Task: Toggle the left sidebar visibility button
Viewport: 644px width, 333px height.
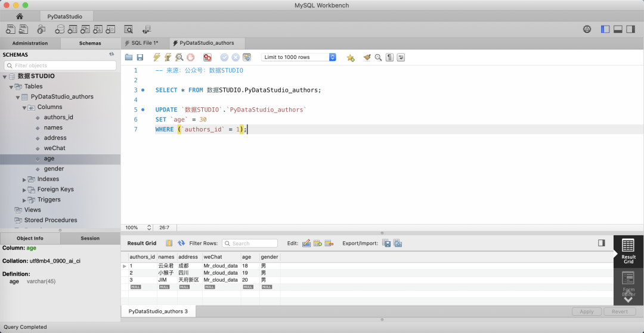Action: [605, 29]
